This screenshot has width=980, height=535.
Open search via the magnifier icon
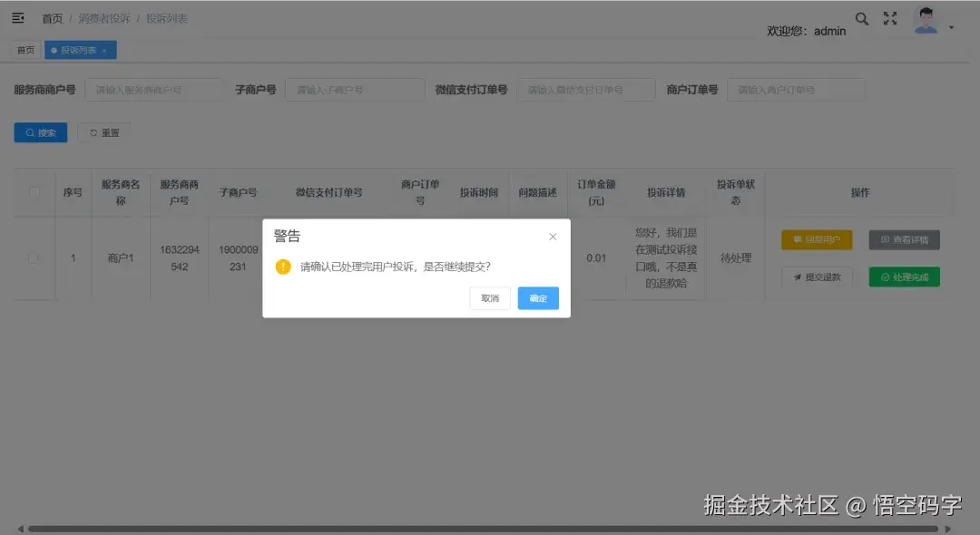coord(861,18)
